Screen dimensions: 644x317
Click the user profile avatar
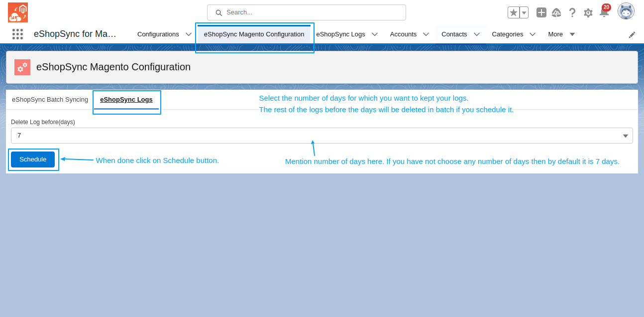(626, 11)
